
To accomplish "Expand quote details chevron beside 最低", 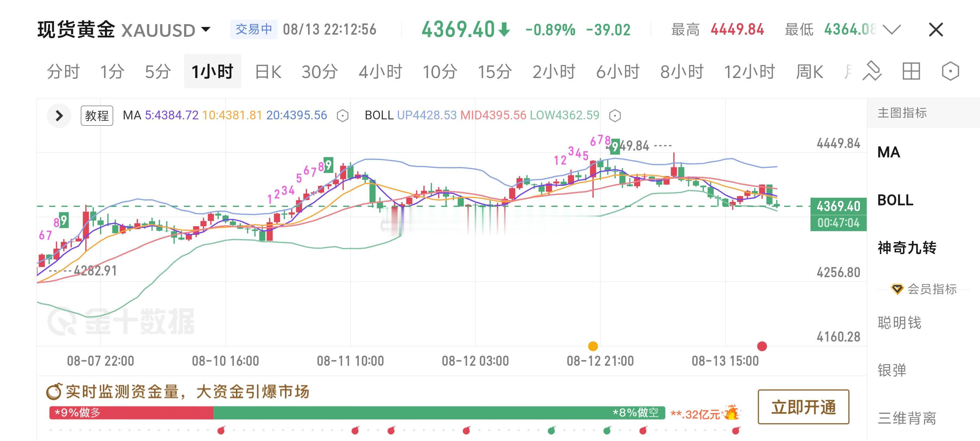I will coord(892,29).
